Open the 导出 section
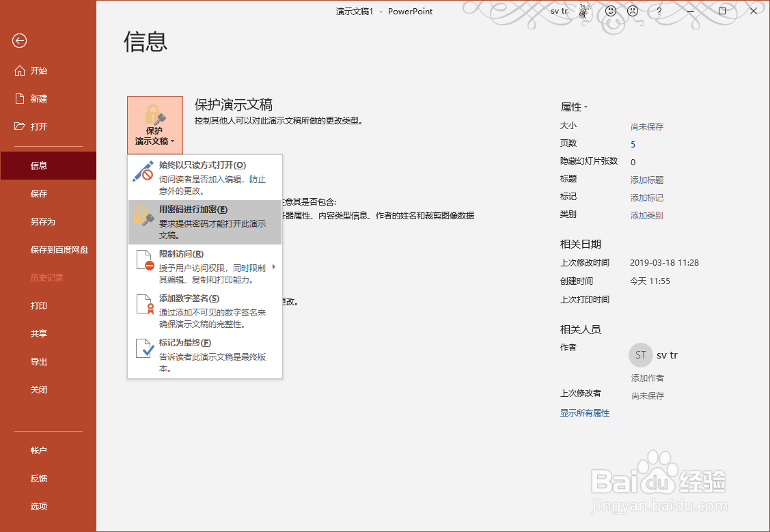The width and height of the screenshot is (770, 532). point(38,361)
